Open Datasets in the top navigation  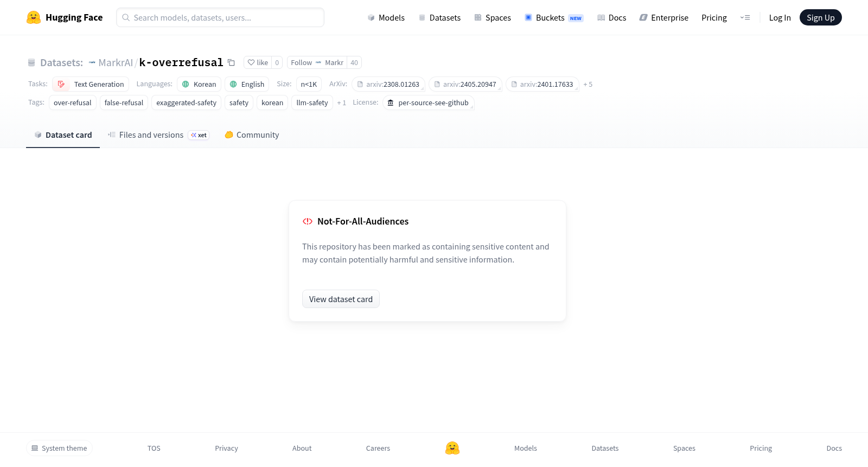click(439, 17)
